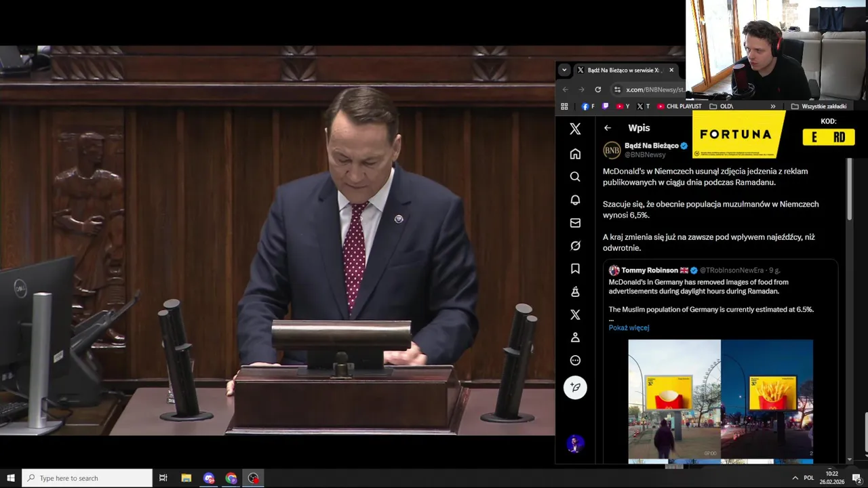Open the Facebook F bookmark
868x488 pixels.
[587, 106]
